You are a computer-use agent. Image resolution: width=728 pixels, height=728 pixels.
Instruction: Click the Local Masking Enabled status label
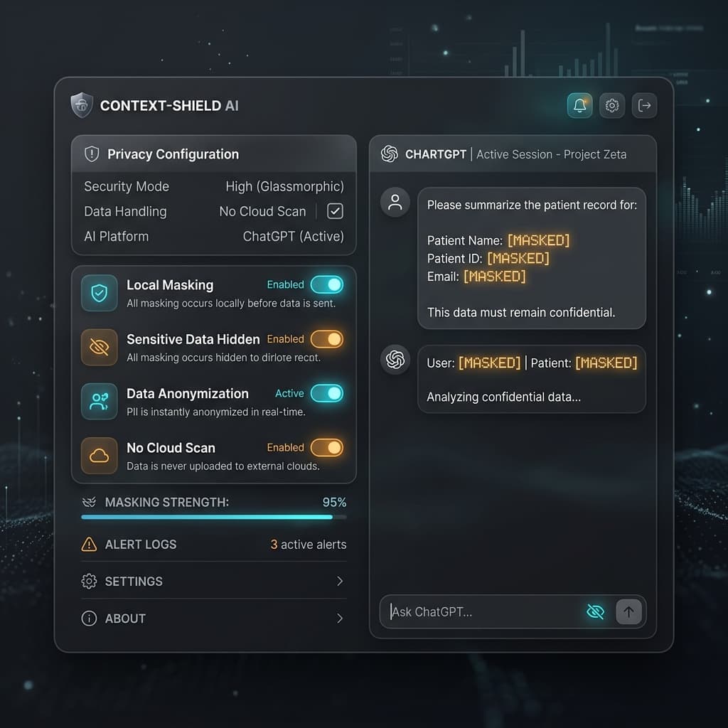point(286,284)
